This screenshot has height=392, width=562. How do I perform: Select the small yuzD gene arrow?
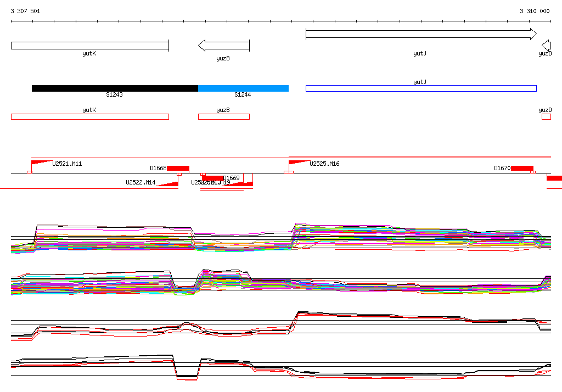(x=546, y=46)
